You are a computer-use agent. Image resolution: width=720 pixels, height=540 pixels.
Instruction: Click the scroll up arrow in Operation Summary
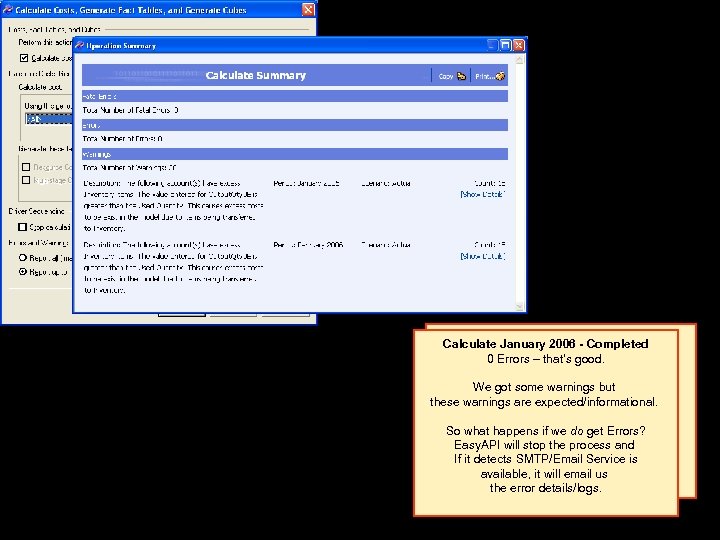tap(519, 60)
